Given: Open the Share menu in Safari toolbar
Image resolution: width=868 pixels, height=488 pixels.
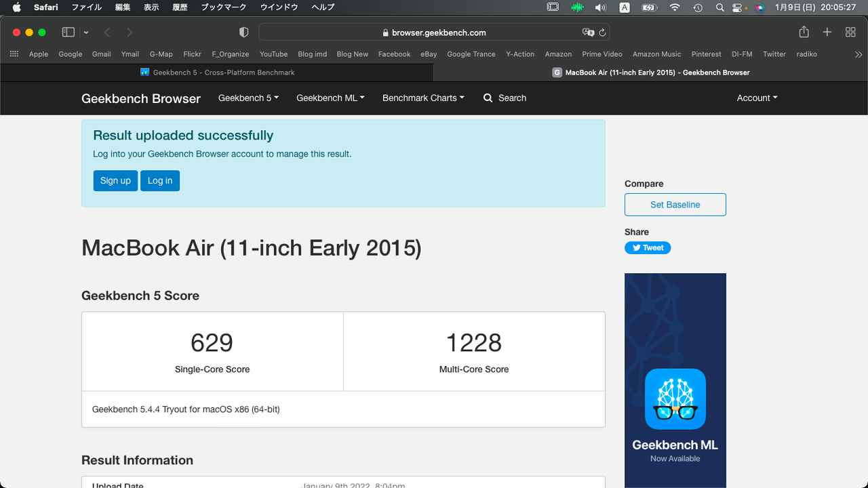Looking at the screenshot, I should (x=804, y=32).
